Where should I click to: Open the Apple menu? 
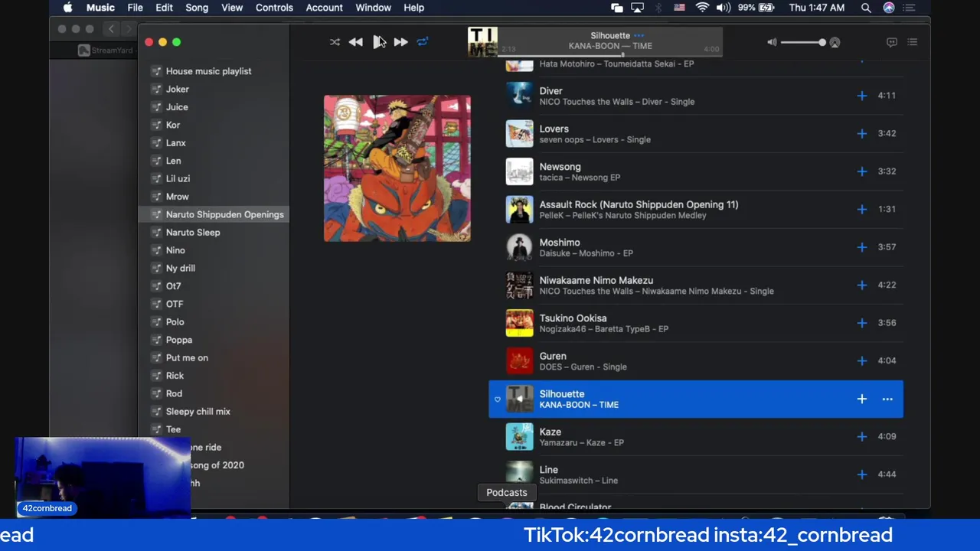pyautogui.click(x=67, y=8)
